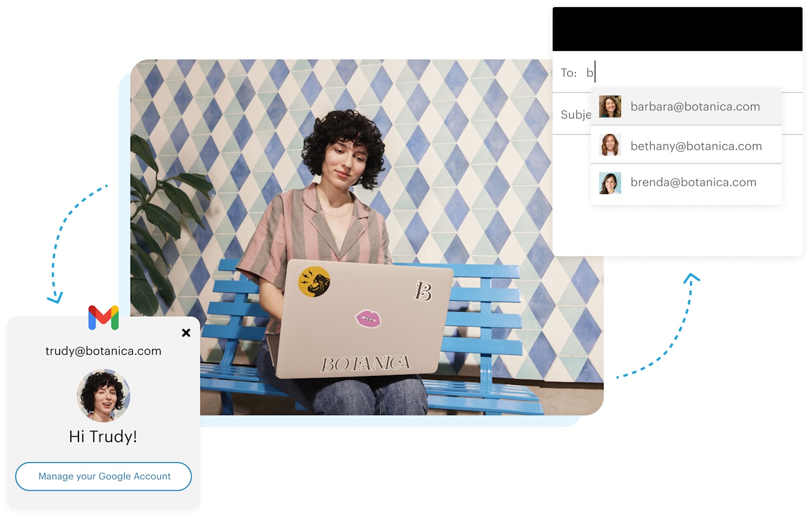Click the contact suggestion list panel
The width and height of the screenshot is (812, 519).
685,145
